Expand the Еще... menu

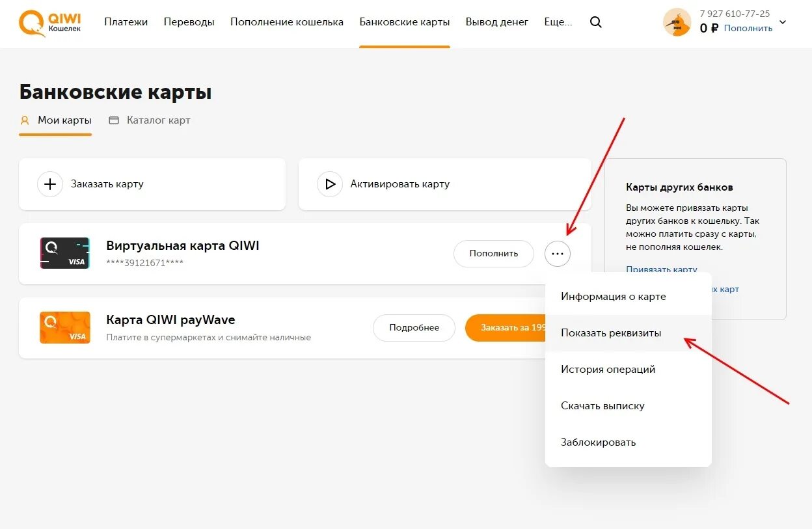click(x=558, y=22)
